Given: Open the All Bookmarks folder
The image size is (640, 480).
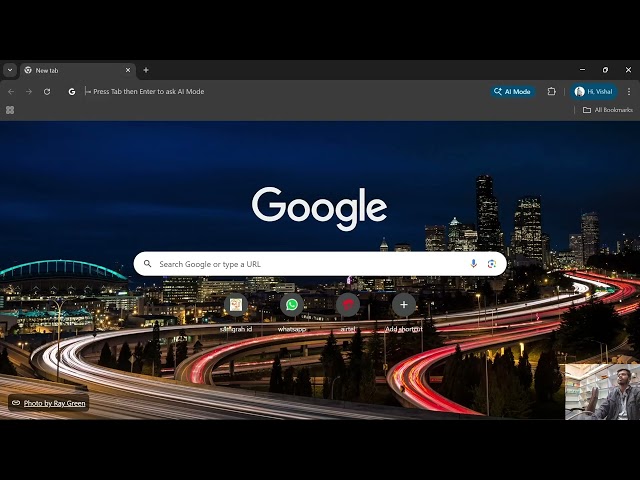Looking at the screenshot, I should 607,110.
